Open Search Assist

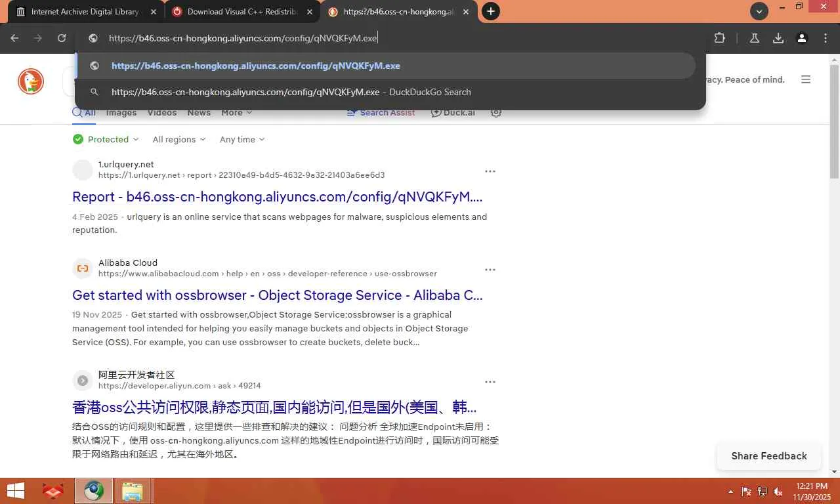tap(381, 113)
